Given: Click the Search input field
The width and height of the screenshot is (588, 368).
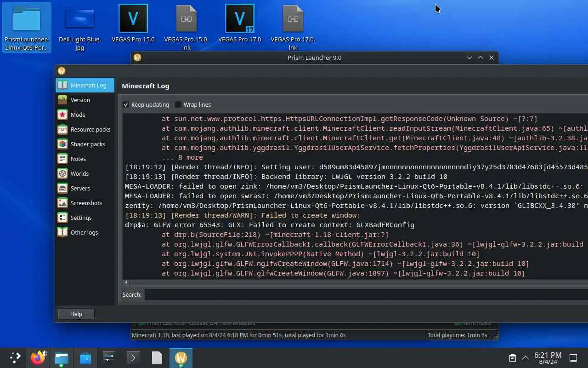Looking at the screenshot, I should [366, 294].
